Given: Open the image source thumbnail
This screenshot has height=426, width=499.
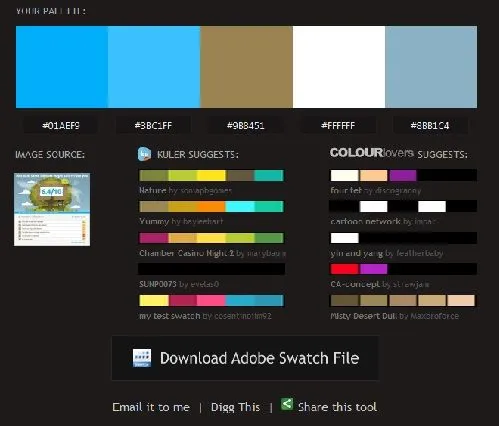Looking at the screenshot, I should 52,209.
